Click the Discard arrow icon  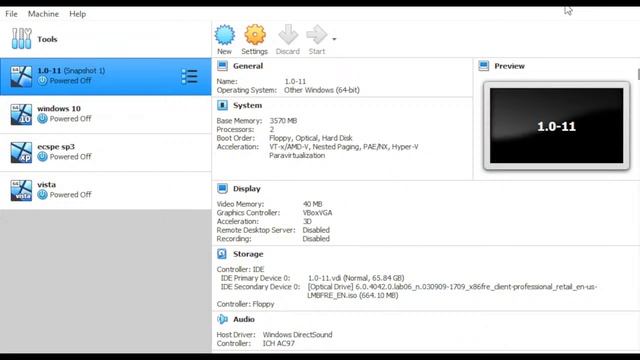tap(288, 34)
